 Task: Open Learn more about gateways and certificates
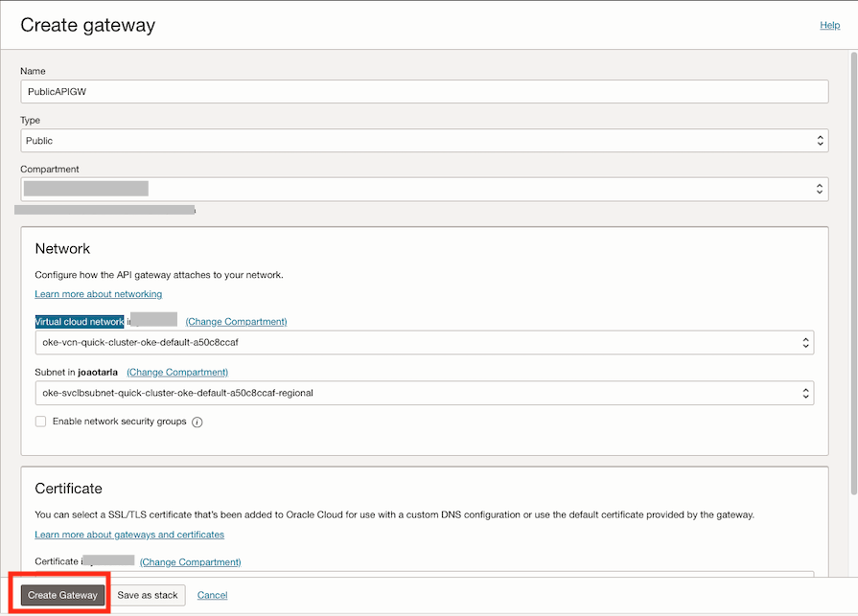click(x=129, y=535)
